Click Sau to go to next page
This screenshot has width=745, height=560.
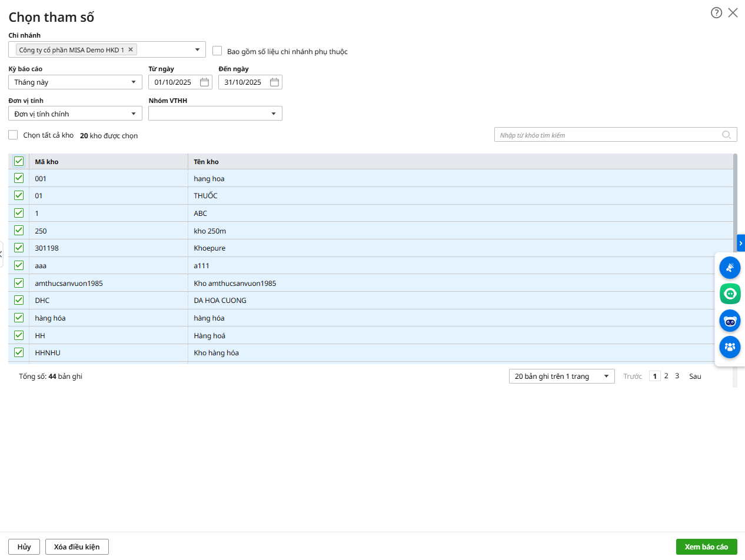tap(695, 376)
